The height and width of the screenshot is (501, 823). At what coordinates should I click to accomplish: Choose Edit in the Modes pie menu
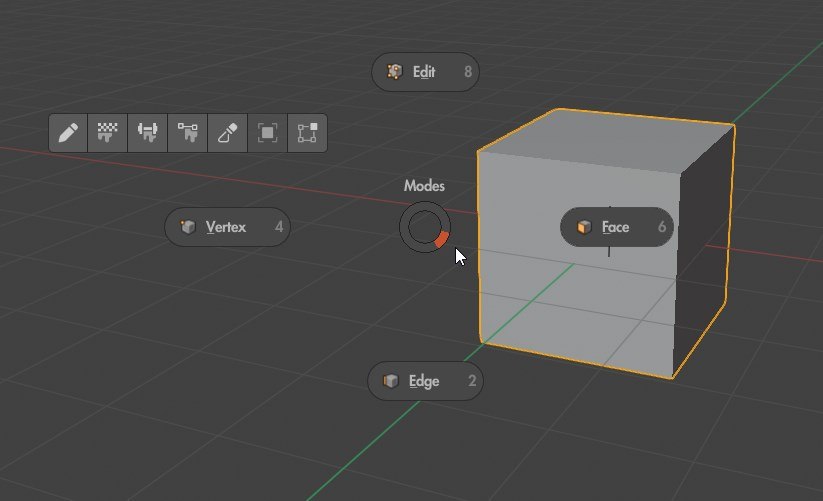tap(425, 72)
